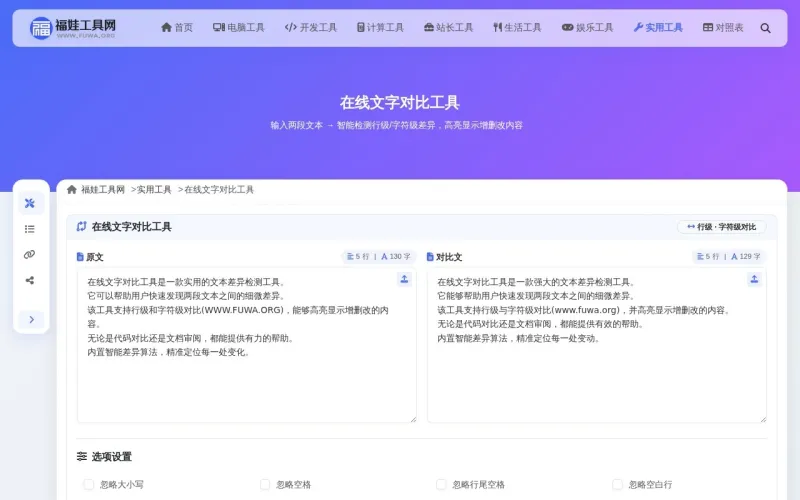
Task: Enable the 忽略大小写 checkbox
Action: (88, 484)
